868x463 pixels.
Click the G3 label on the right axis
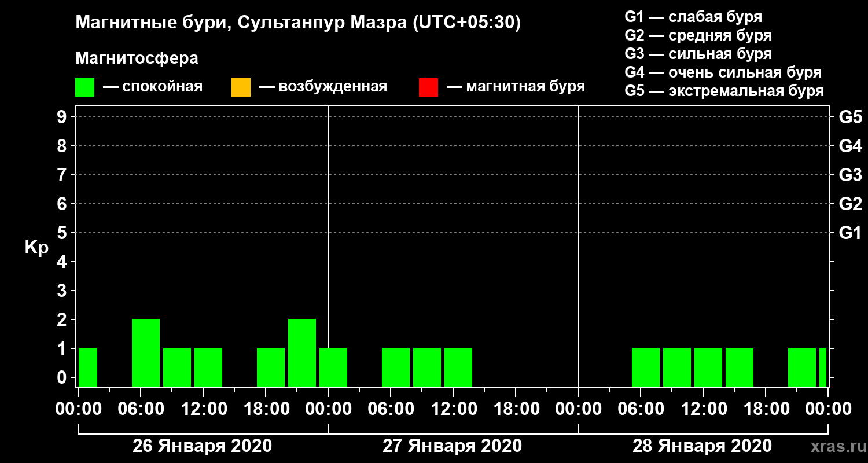(850, 175)
